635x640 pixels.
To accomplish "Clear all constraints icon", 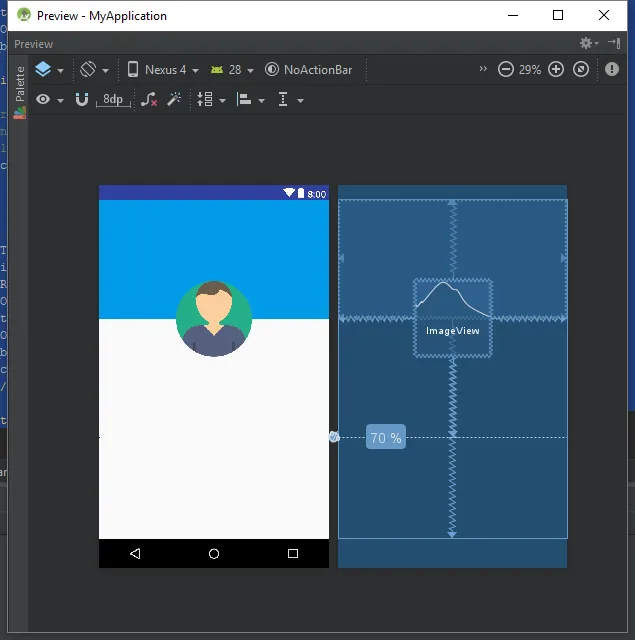I will tap(148, 100).
